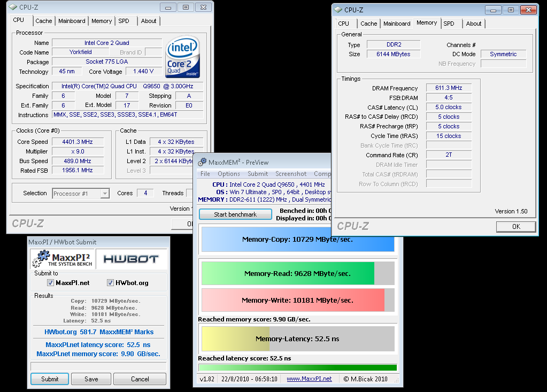Open About tab in left CPU-Z window

point(149,21)
